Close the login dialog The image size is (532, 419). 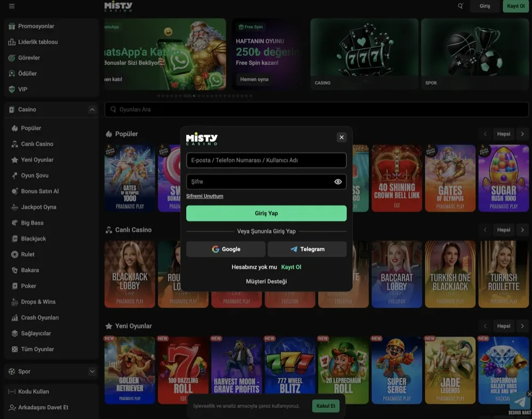pyautogui.click(x=342, y=137)
